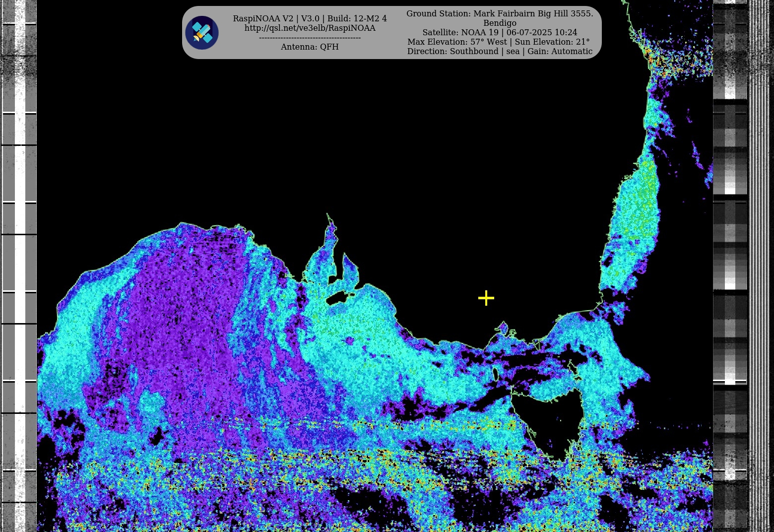774x532 pixels.
Task: Open the qsl.net RaspiNOAA URL link
Action: click(310, 28)
